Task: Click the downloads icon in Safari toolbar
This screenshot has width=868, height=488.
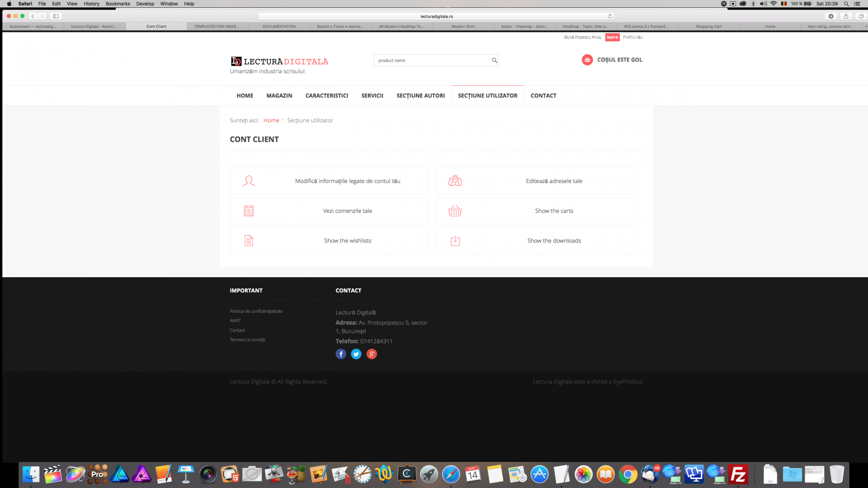Action: 831,16
